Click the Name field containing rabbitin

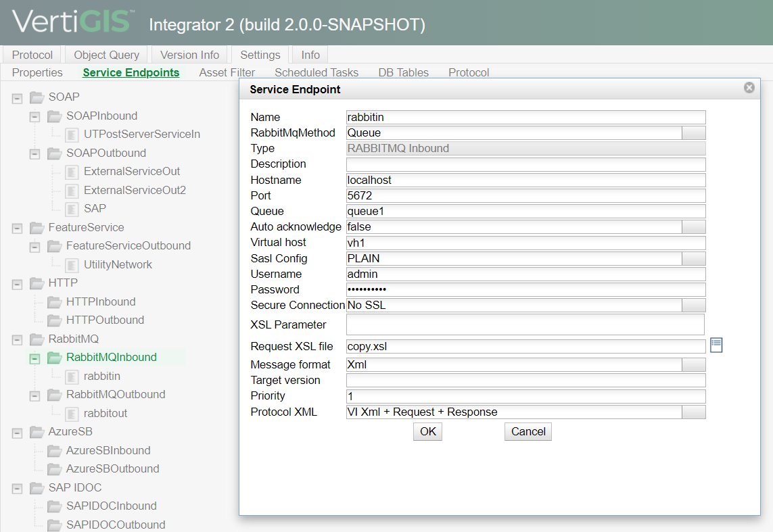526,117
